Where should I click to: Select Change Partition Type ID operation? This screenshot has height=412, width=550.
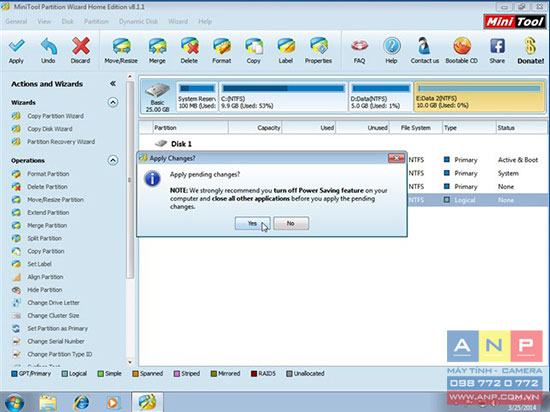coord(60,354)
